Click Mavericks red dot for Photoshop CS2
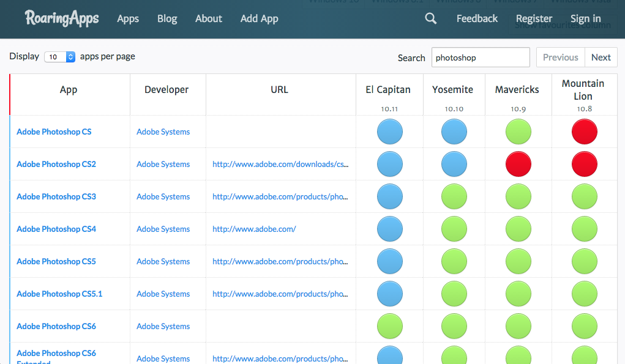This screenshot has width=625, height=364. point(518,164)
